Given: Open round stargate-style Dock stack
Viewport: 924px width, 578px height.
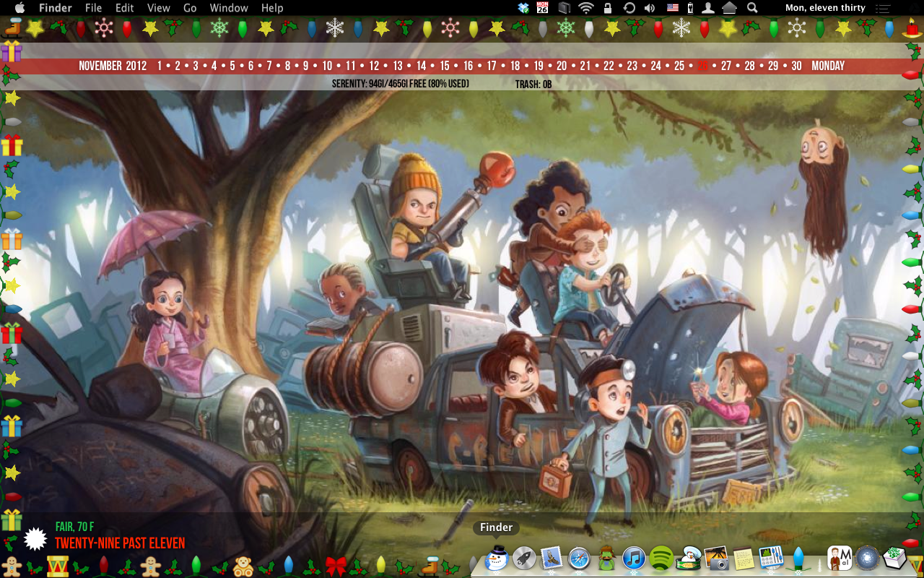Looking at the screenshot, I should point(867,558).
